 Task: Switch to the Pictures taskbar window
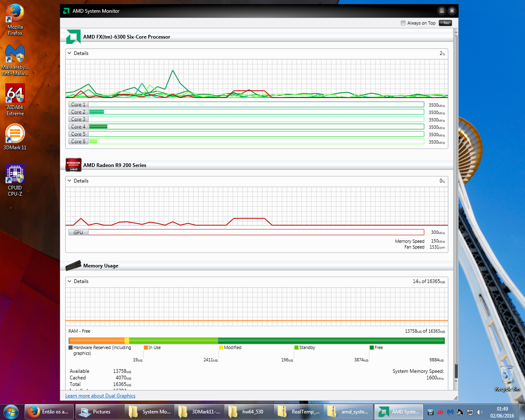tap(100, 412)
